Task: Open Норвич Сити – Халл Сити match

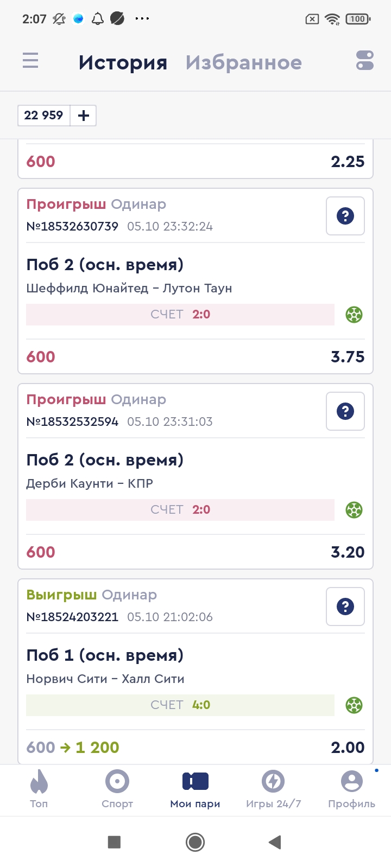Action: (105, 679)
